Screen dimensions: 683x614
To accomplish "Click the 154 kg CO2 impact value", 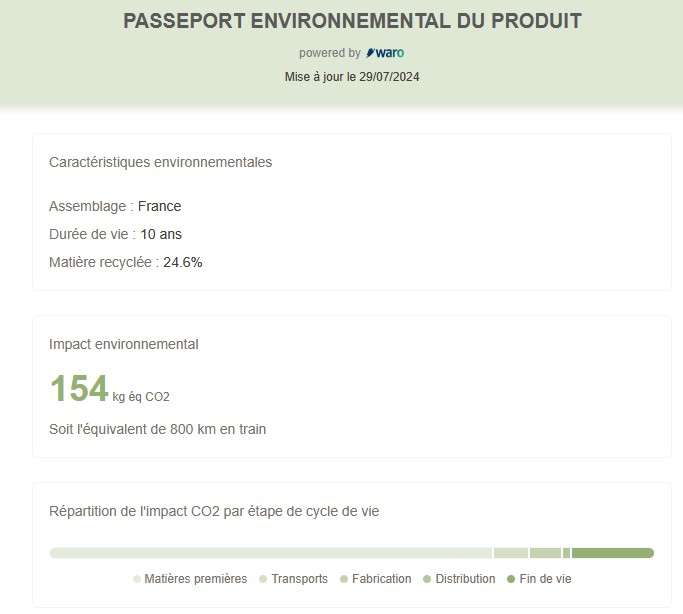I will [110, 388].
